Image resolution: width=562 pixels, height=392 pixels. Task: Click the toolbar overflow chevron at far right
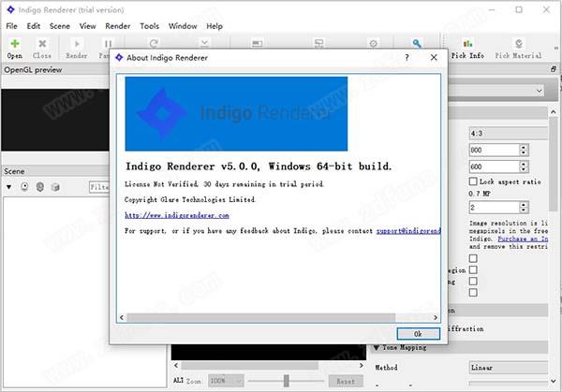(556, 48)
